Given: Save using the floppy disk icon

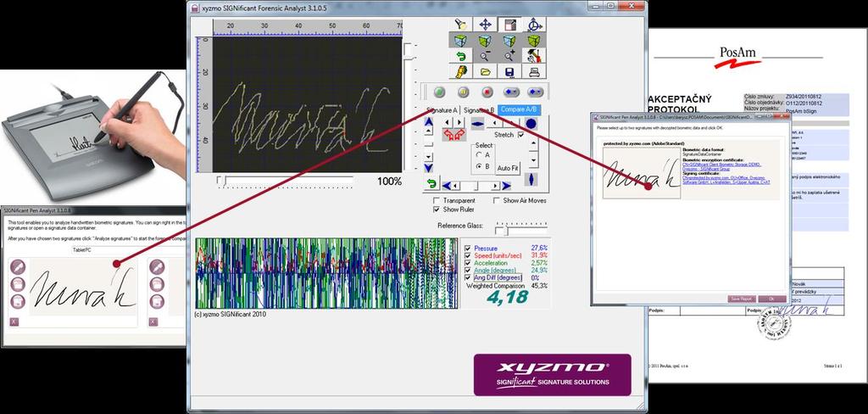Looking at the screenshot, I should (x=509, y=71).
